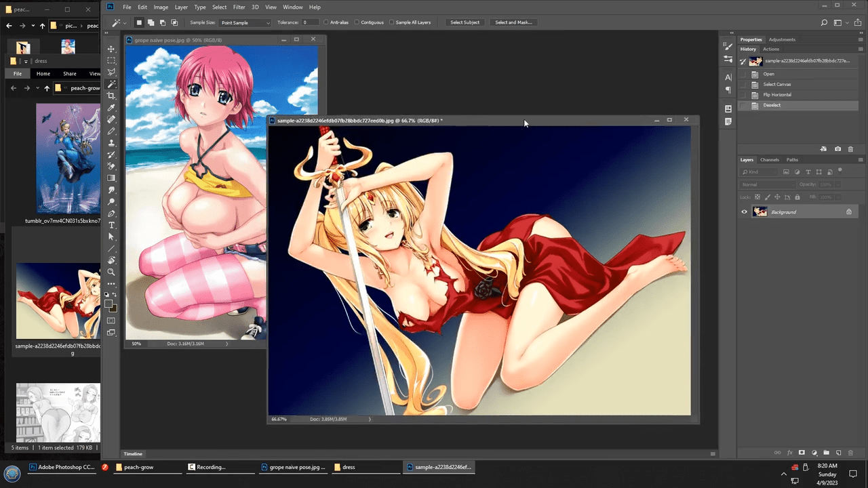The height and width of the screenshot is (488, 868).
Task: Select the Crop tool
Action: 111,96
